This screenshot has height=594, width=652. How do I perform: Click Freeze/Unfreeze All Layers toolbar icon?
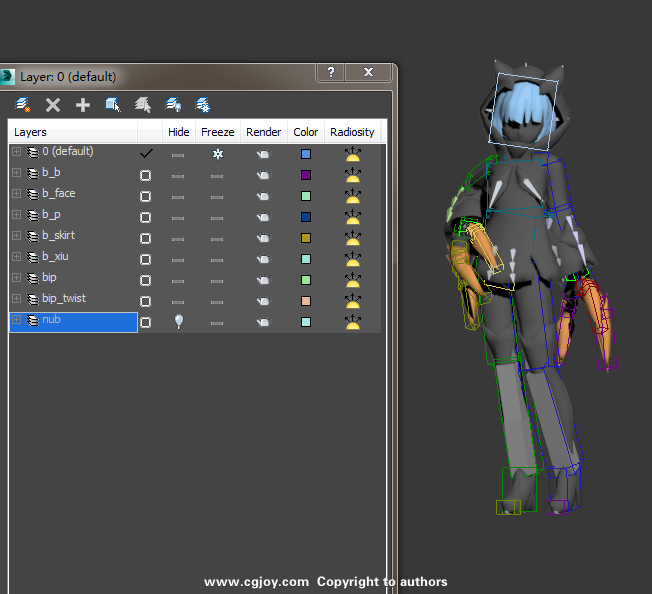point(203,104)
